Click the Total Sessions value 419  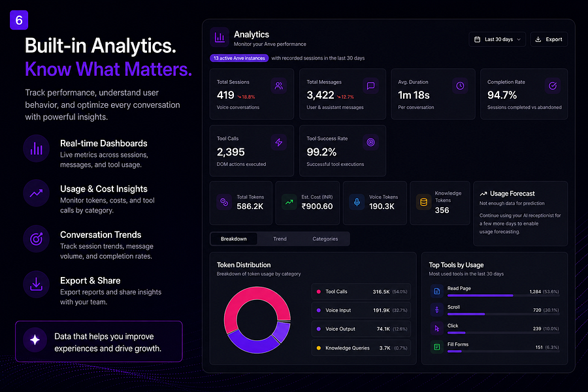(x=225, y=95)
